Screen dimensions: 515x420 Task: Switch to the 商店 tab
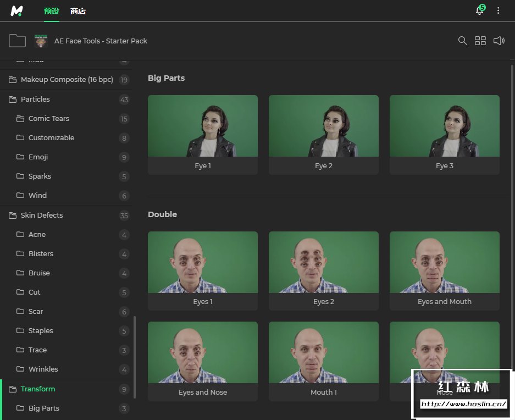(x=78, y=11)
